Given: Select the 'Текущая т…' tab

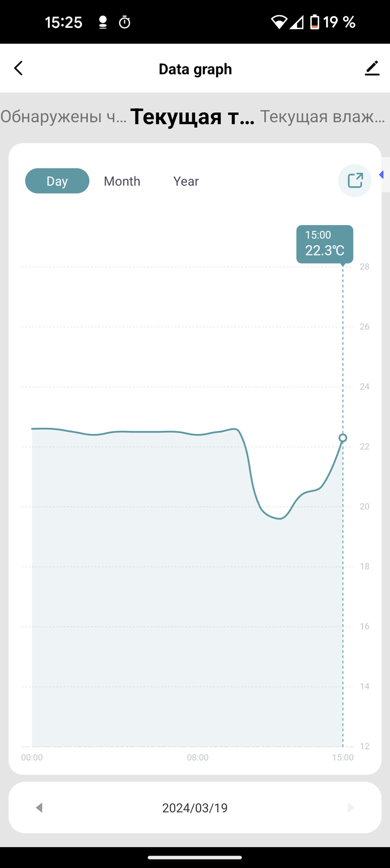Looking at the screenshot, I should (x=192, y=117).
